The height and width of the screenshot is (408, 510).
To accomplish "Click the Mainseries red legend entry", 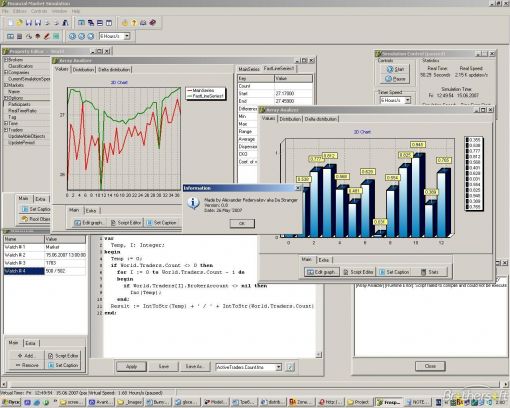I will [203, 90].
